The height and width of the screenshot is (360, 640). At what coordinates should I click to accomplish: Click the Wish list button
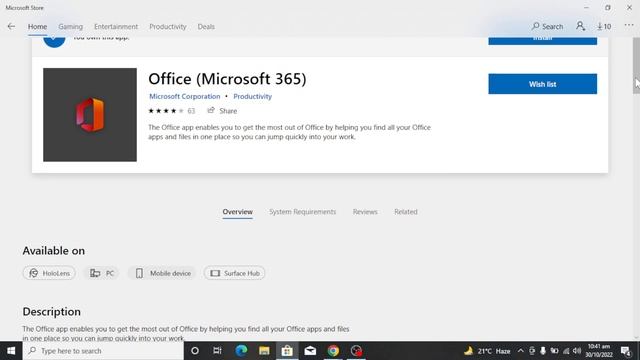(x=542, y=84)
